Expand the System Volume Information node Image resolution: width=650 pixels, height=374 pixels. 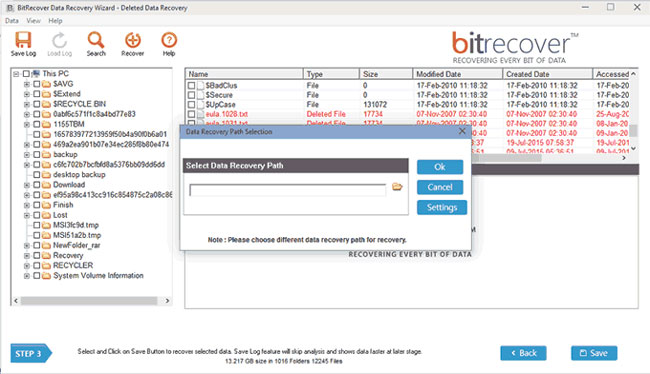(x=27, y=276)
